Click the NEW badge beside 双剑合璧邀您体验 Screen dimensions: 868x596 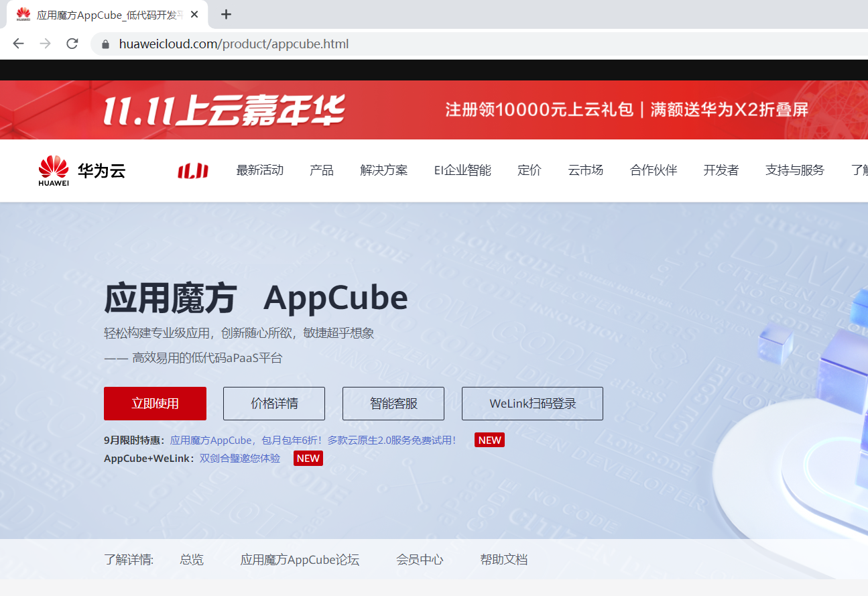pos(308,459)
